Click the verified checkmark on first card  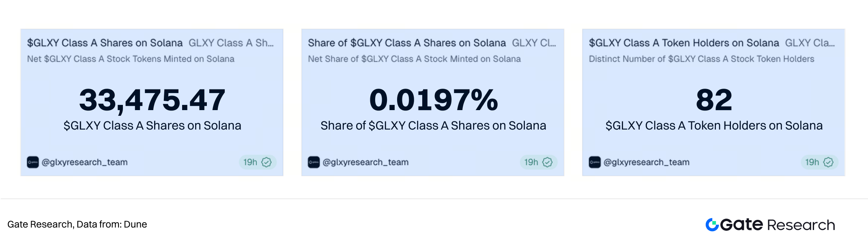tap(266, 162)
